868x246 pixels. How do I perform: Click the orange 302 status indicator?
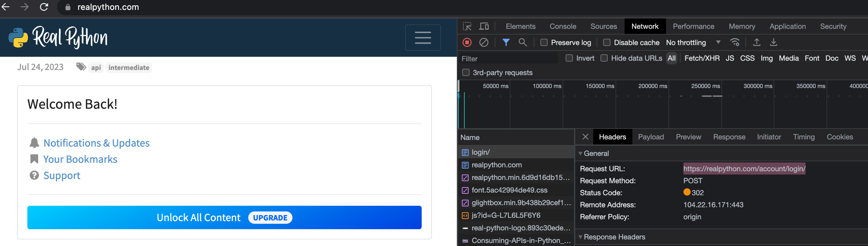click(687, 192)
